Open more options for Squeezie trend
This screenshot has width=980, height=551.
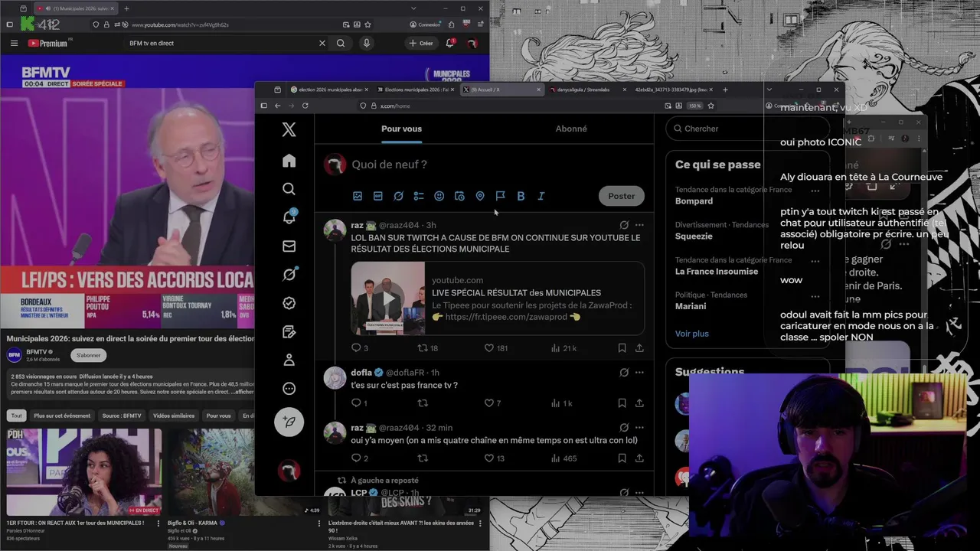815,226
